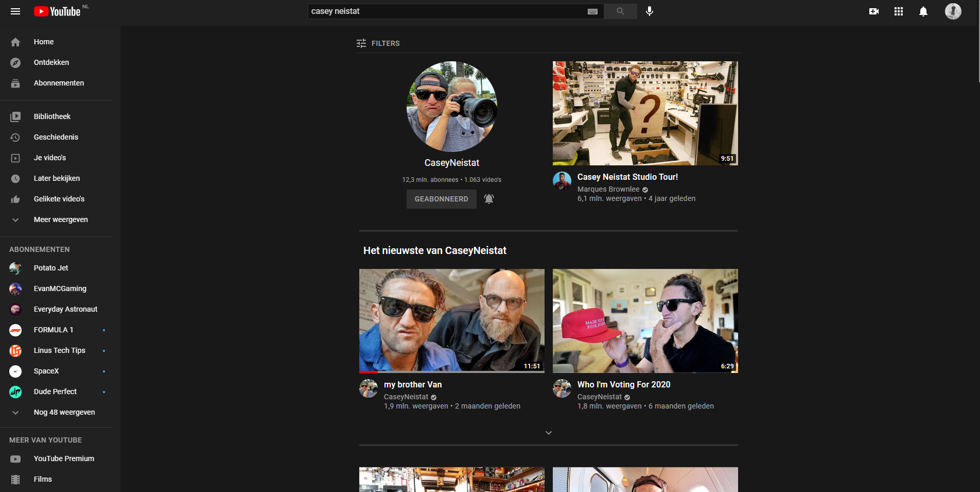
Task: Click the search magnifier button
Action: click(620, 11)
